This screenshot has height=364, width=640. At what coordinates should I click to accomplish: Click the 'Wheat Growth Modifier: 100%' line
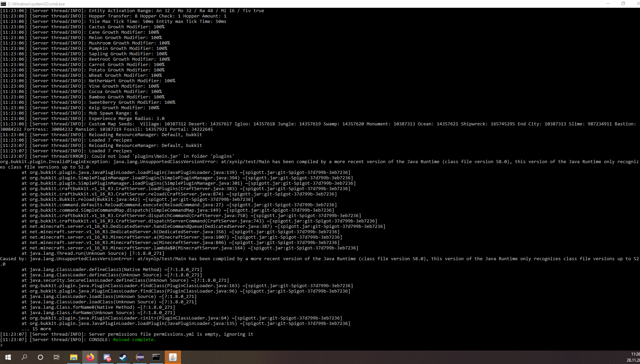coord(81,75)
